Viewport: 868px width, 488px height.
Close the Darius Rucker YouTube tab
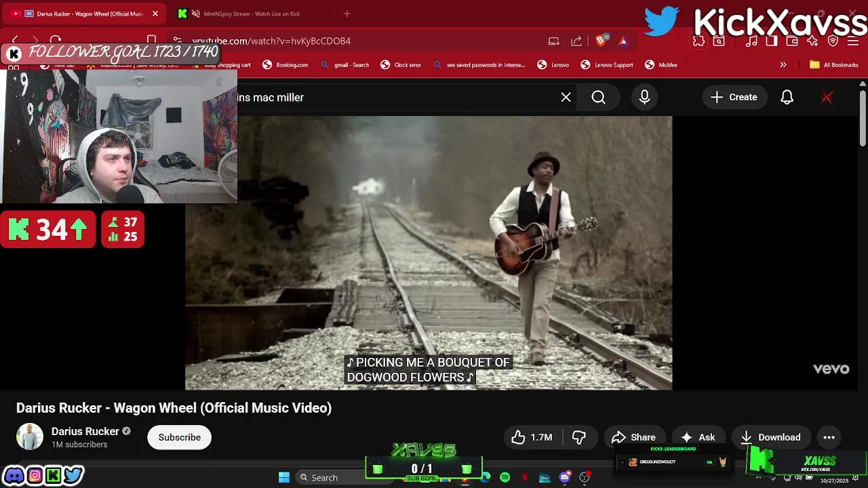[155, 14]
